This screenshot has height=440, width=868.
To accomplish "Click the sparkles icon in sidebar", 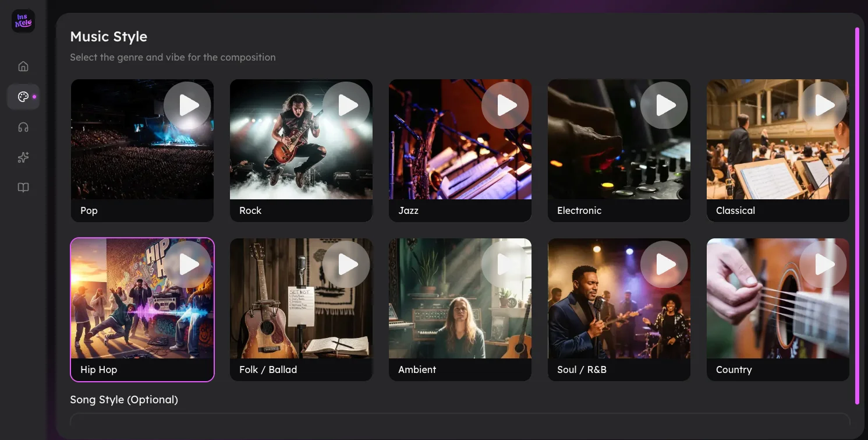I will (23, 157).
